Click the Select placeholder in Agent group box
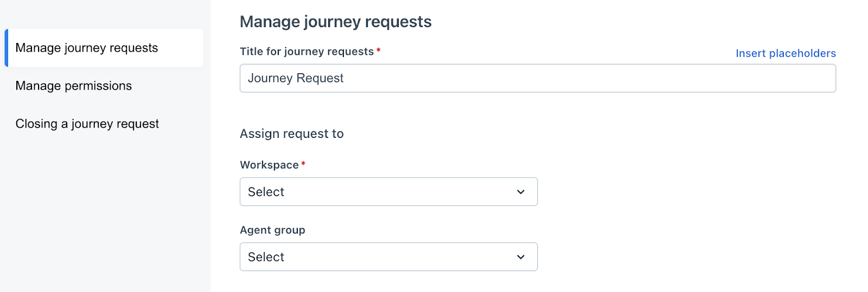The width and height of the screenshot is (868, 292). pyautogui.click(x=266, y=257)
